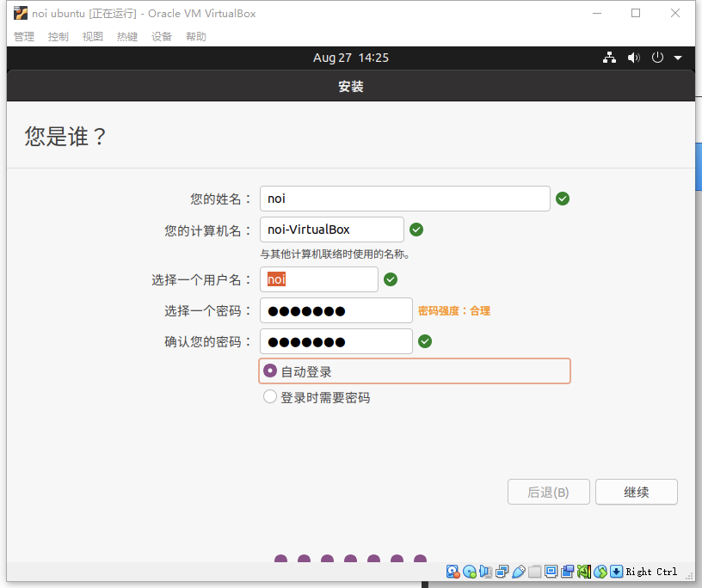Open the 视图 menu
The image size is (702, 588).
point(93,37)
